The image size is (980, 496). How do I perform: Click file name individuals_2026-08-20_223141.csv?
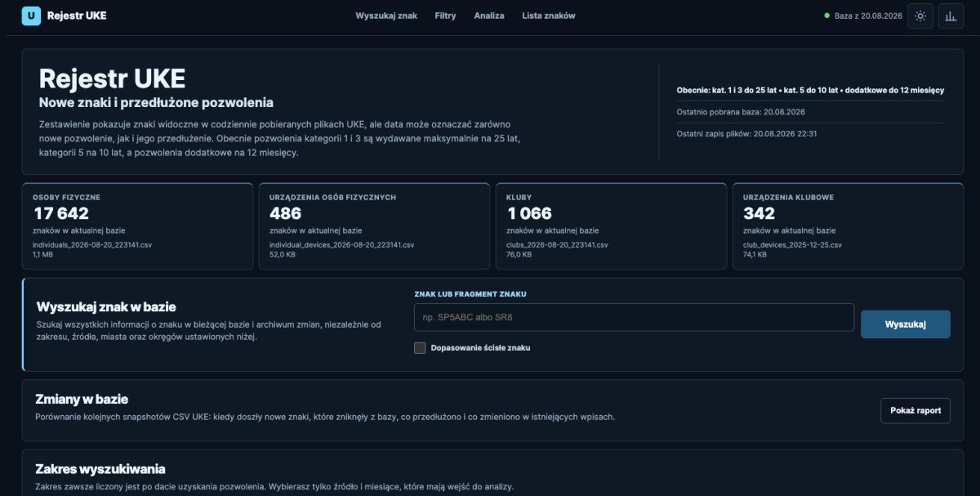click(92, 245)
